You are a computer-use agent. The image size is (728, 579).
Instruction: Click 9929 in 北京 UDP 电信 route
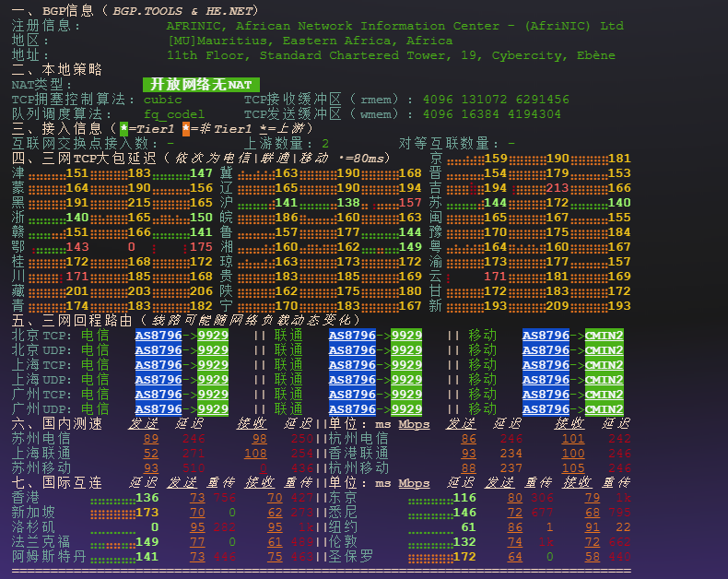(213, 350)
